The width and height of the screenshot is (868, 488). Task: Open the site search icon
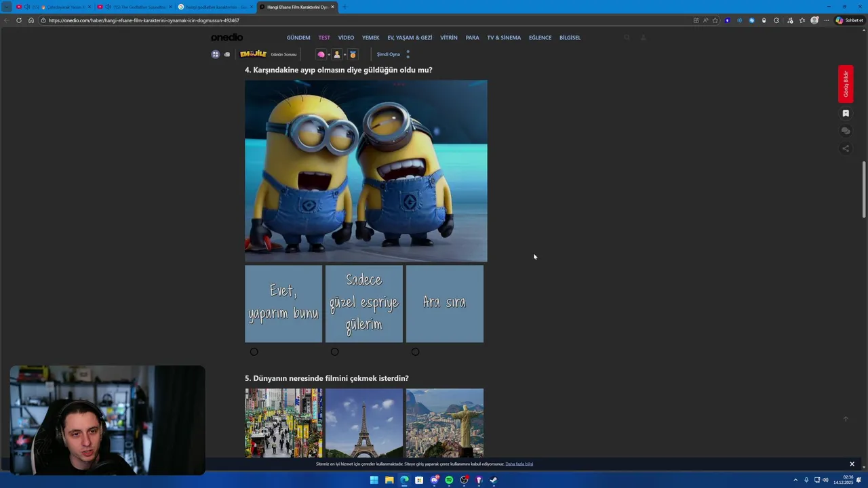627,37
